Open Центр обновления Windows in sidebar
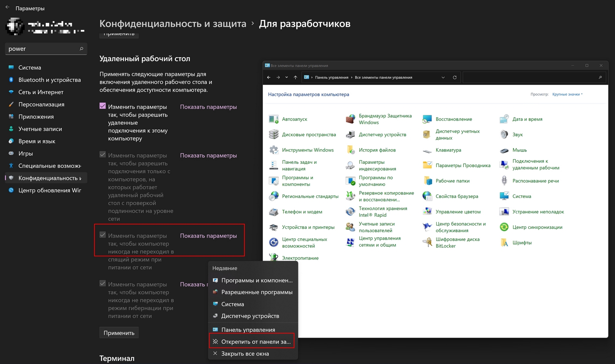This screenshot has width=615, height=364. pyautogui.click(x=46, y=190)
